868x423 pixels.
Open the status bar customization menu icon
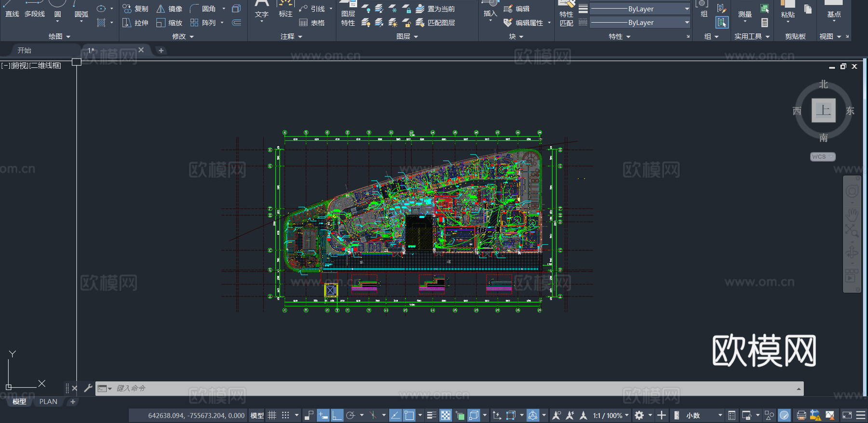click(x=861, y=415)
